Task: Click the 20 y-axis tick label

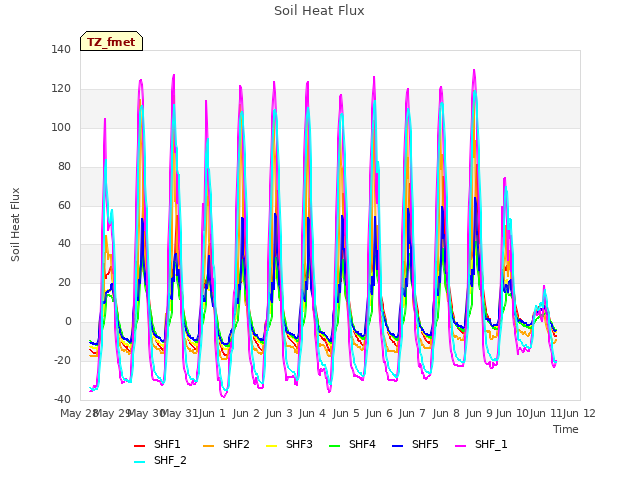Action: tap(64, 282)
